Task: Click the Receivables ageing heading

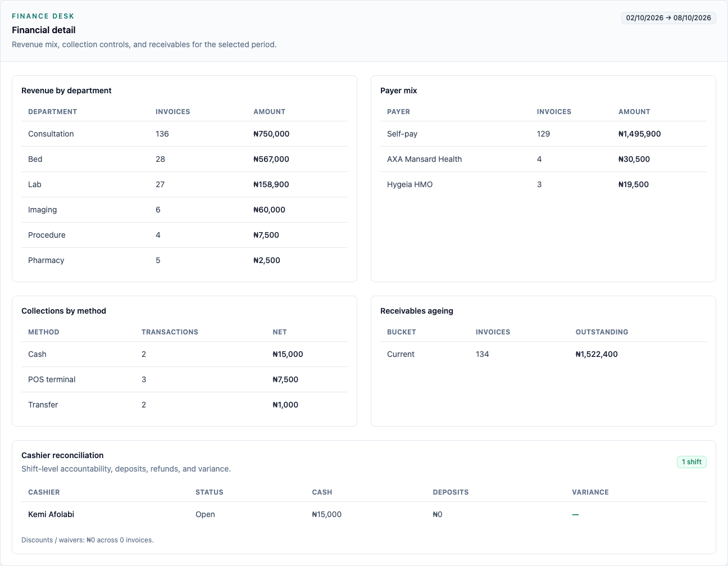Action: point(417,311)
